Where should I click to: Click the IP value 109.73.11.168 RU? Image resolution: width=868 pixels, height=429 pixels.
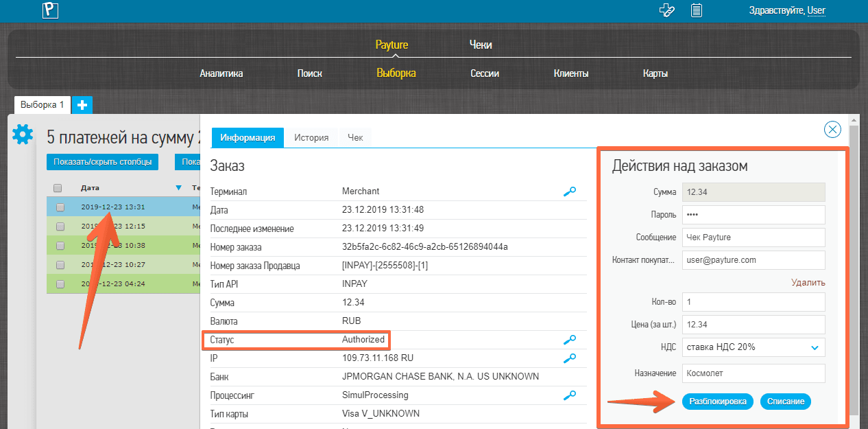[x=378, y=358]
